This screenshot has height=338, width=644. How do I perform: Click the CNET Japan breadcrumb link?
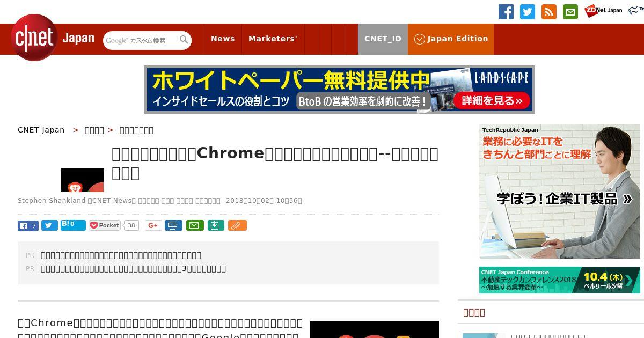(x=41, y=130)
